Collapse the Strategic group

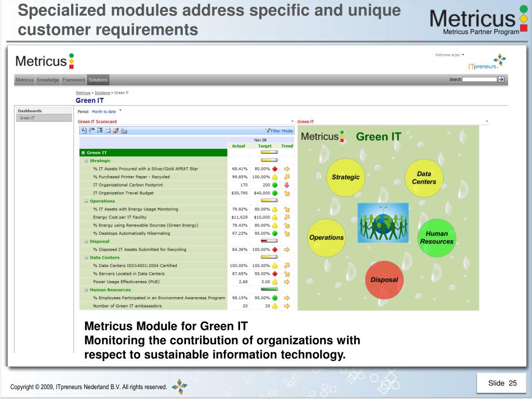(86, 161)
